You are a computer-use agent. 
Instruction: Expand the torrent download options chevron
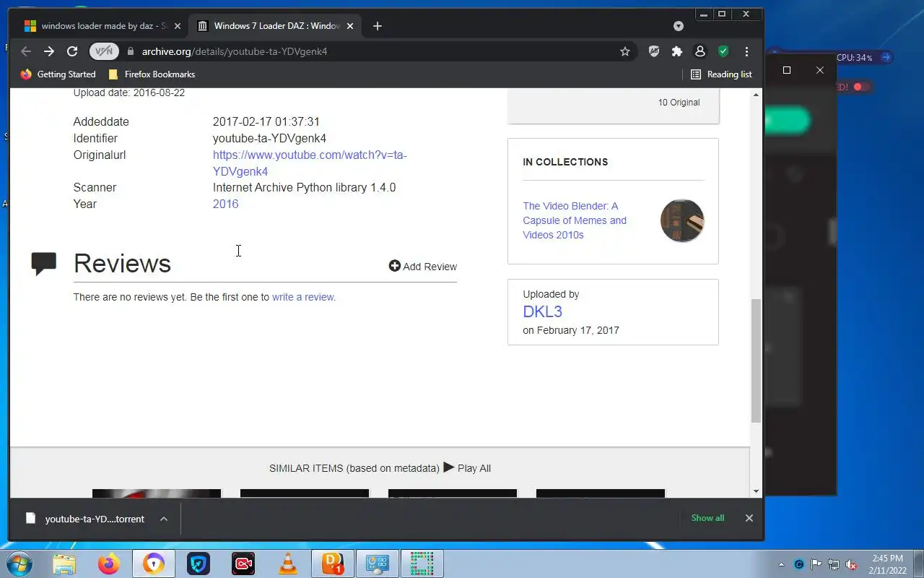[164, 519]
